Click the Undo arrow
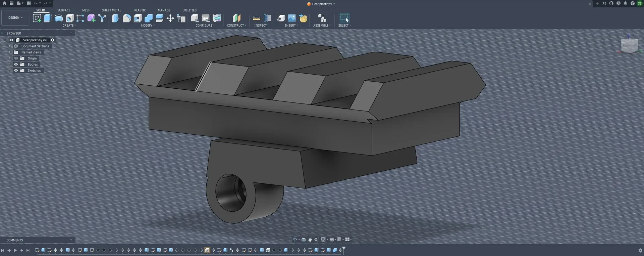Screen dimensions: 644x256 pyautogui.click(x=36, y=3)
